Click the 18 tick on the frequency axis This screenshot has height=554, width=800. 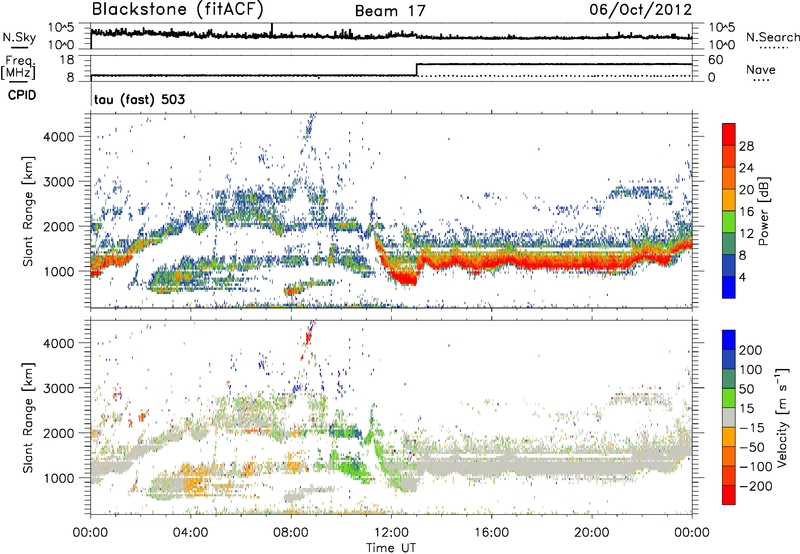67,60
